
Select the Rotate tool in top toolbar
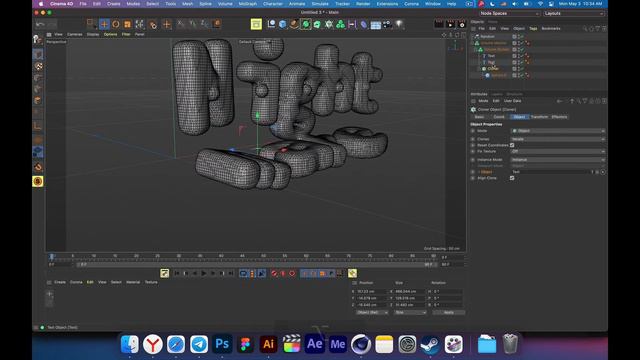[x=116, y=24]
